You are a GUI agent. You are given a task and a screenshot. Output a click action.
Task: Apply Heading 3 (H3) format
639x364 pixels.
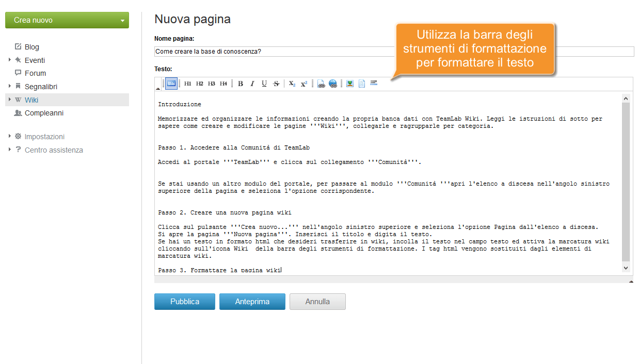212,84
